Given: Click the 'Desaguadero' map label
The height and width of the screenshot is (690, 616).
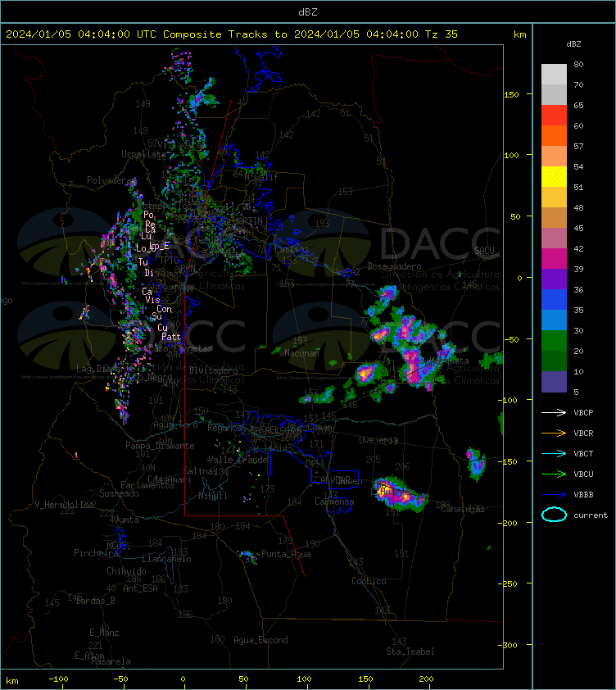Looking at the screenshot, I should 394,266.
